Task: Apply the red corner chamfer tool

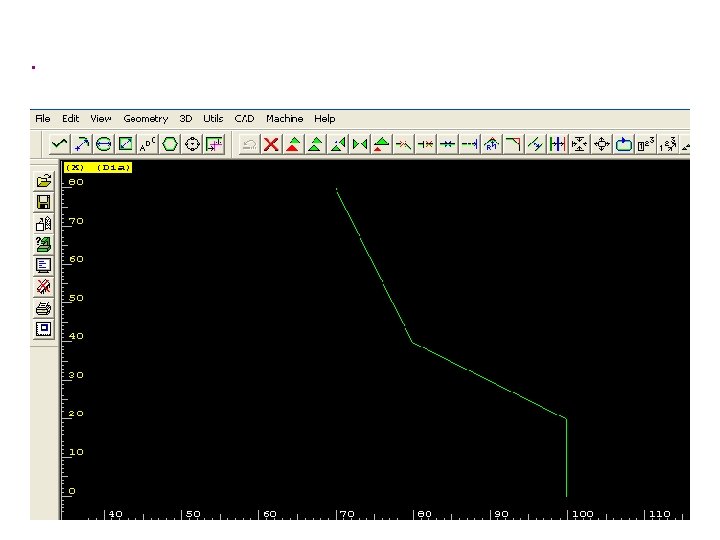Action: (513, 145)
